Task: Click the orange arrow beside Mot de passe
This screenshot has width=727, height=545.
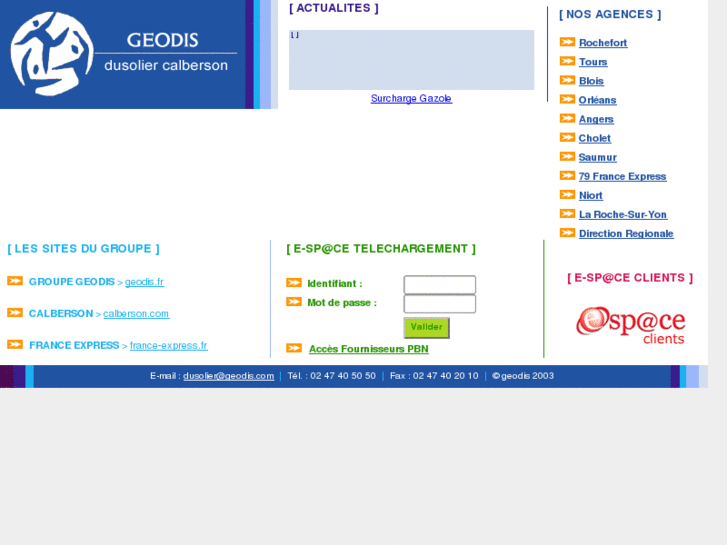Action: tap(294, 302)
